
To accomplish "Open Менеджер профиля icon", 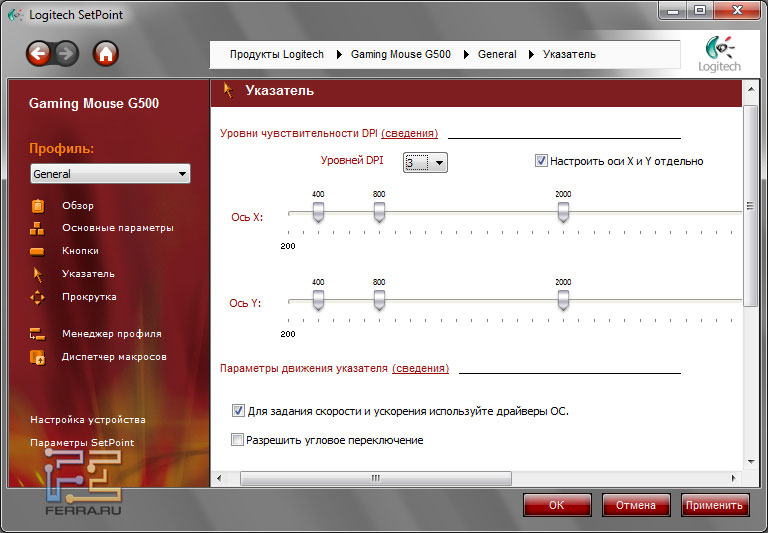I will coord(38,334).
